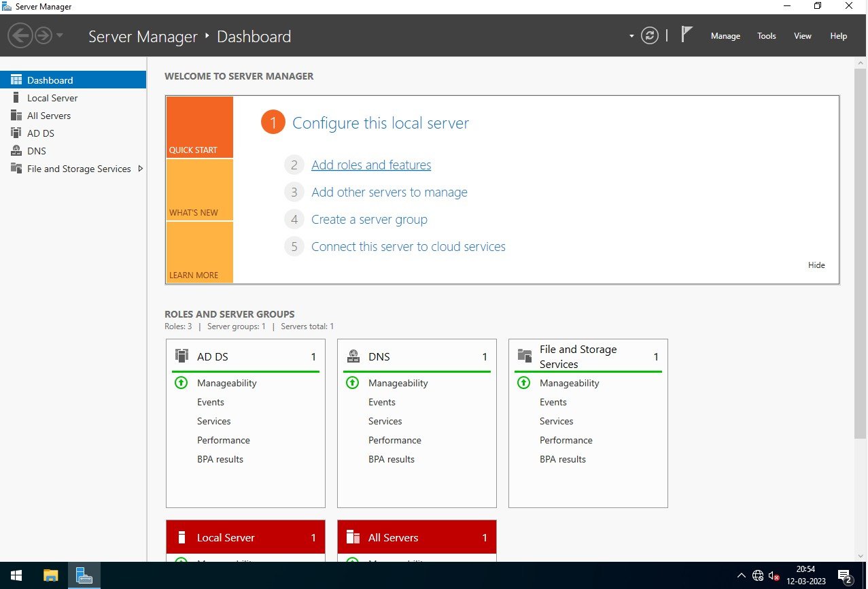Click the DNS tile header icon
Image resolution: width=868 pixels, height=589 pixels.
point(353,356)
